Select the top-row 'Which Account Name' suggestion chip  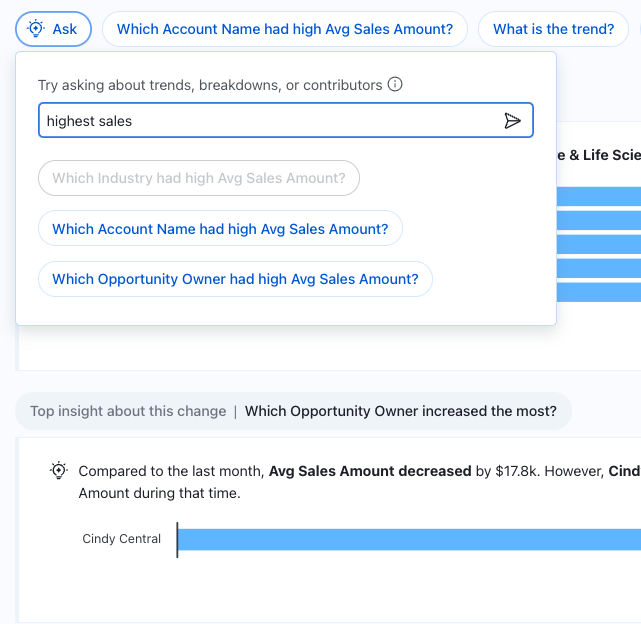(284, 29)
